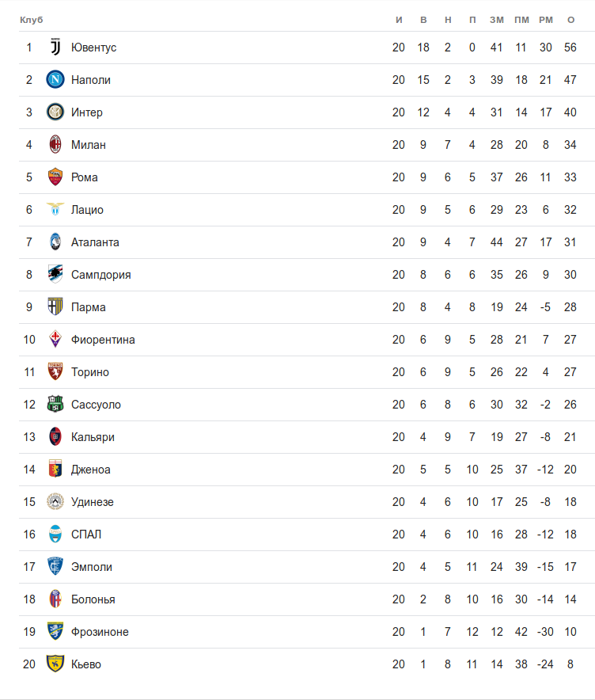Open the Сассуоло team link

[96, 405]
